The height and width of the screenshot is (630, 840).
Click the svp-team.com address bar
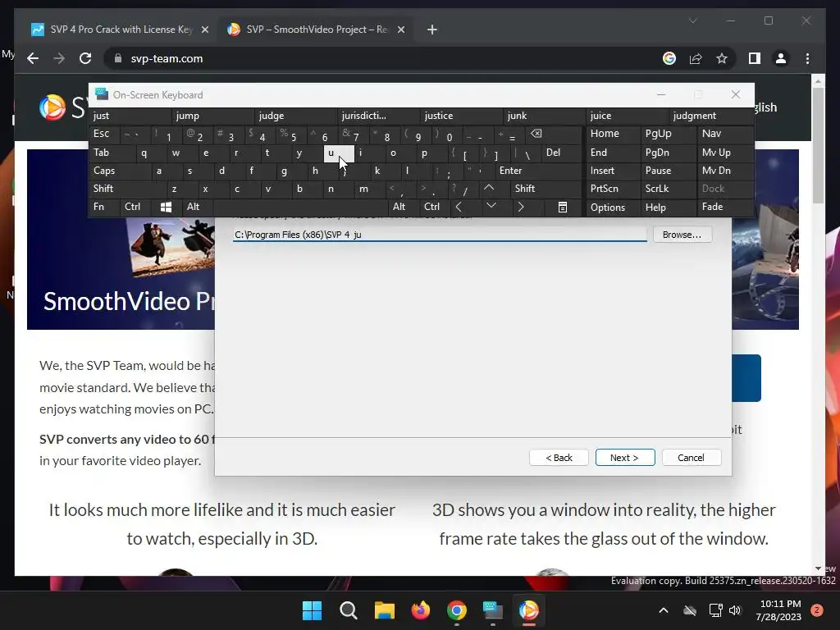pyautogui.click(x=381, y=58)
